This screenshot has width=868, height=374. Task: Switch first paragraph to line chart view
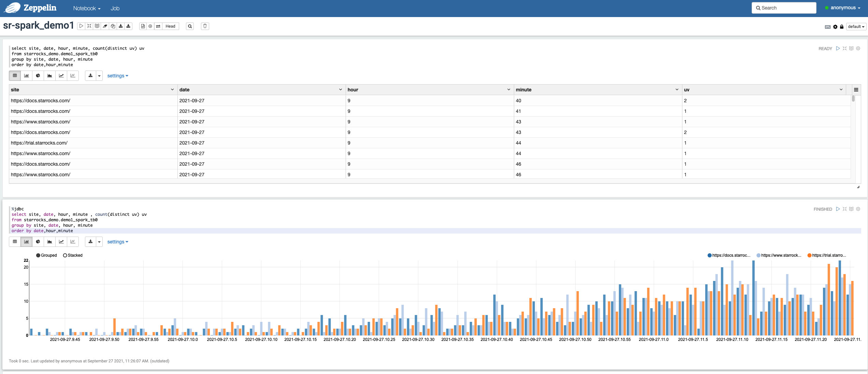click(61, 76)
